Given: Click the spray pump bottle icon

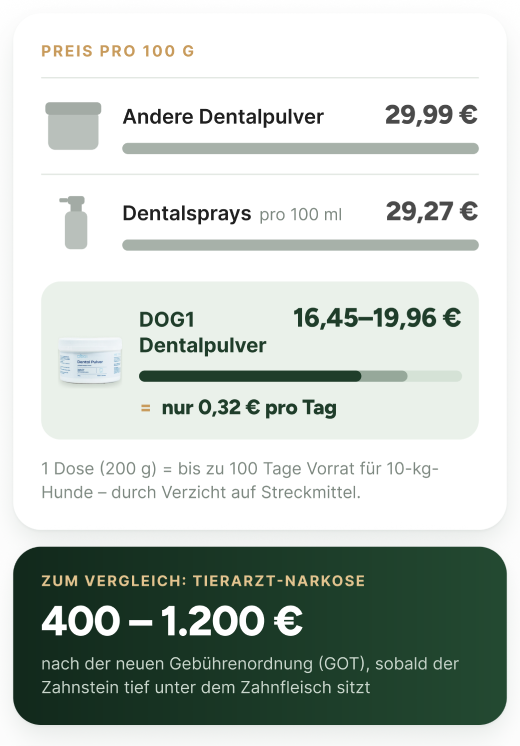Looking at the screenshot, I should pyautogui.click(x=75, y=222).
